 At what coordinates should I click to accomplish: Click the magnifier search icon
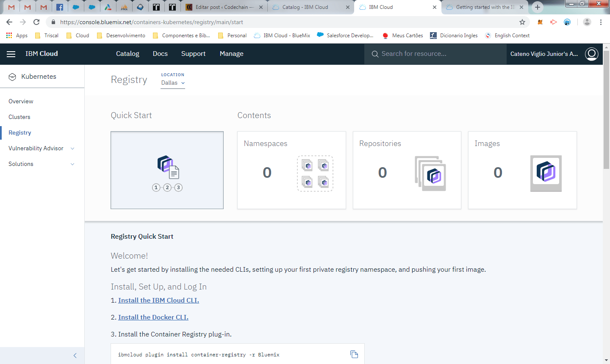tap(375, 54)
